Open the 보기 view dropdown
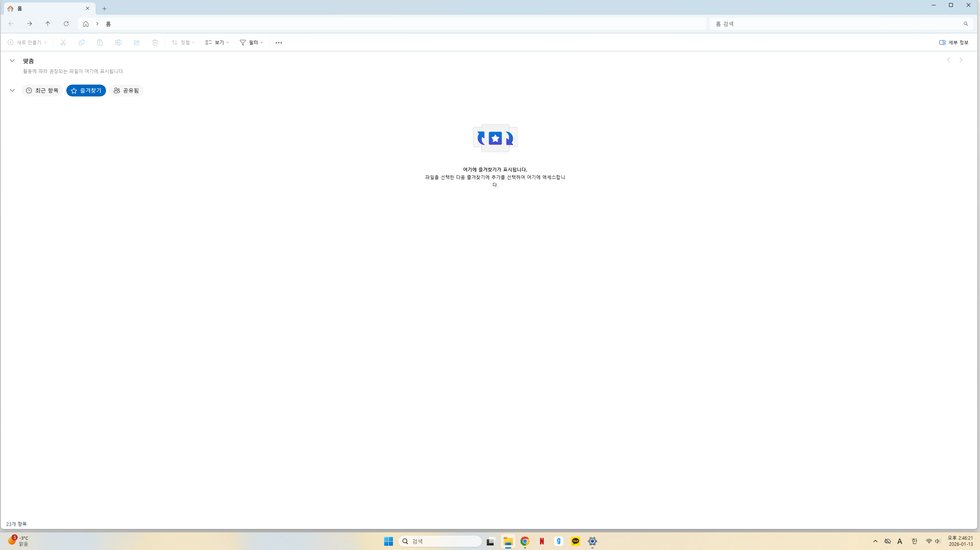Screen dimensions: 980x550 coord(217,42)
